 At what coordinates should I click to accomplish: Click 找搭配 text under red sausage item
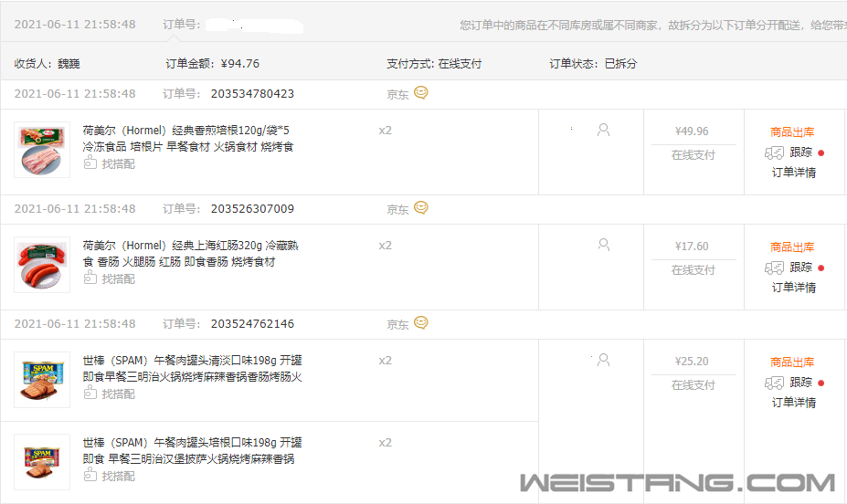(118, 278)
